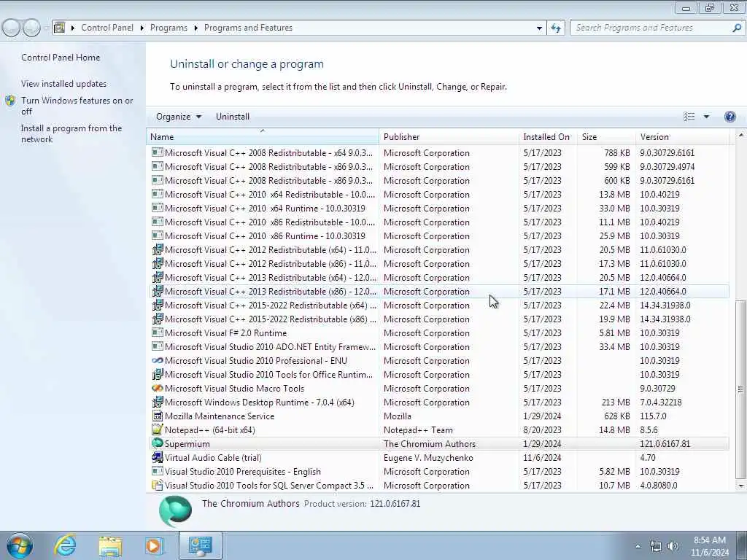The height and width of the screenshot is (560, 747).
Task: Expand the address bar history dropdown
Action: coord(539,28)
